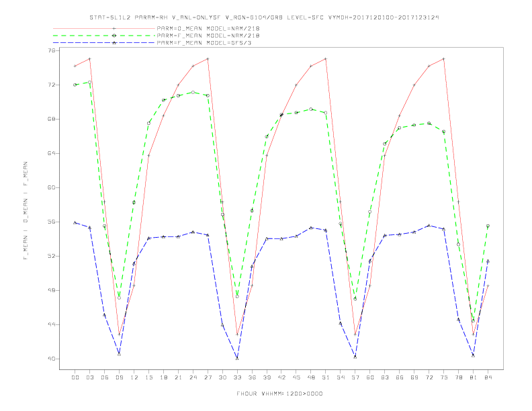The width and height of the screenshot is (532, 411).
Task: Click x-axis tick label 51
Action: click(x=326, y=377)
